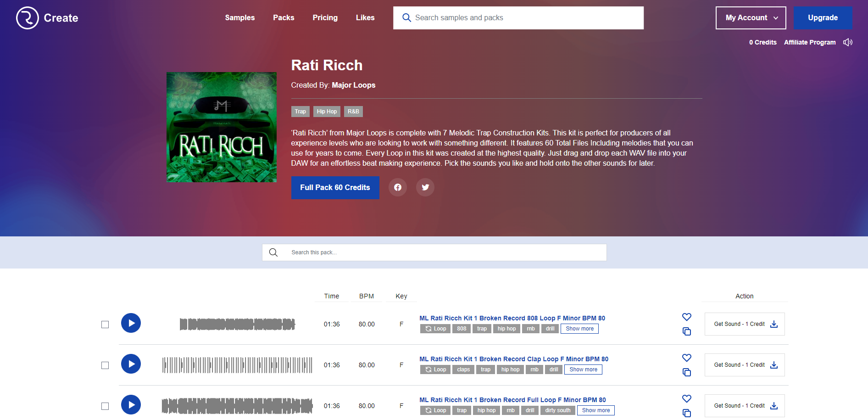The image size is (868, 420).
Task: Tick the checkbox beside the Full Loop
Action: point(105,406)
